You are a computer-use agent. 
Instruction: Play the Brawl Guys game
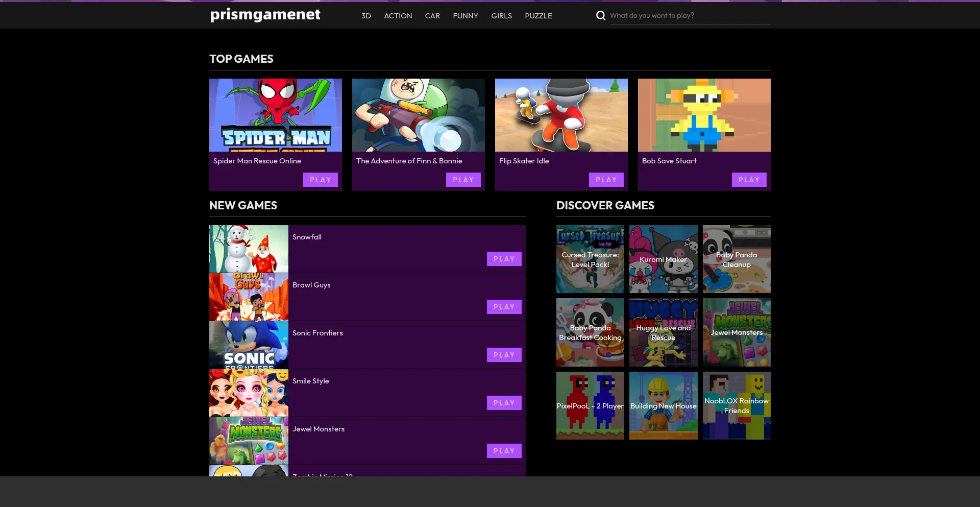click(x=504, y=307)
